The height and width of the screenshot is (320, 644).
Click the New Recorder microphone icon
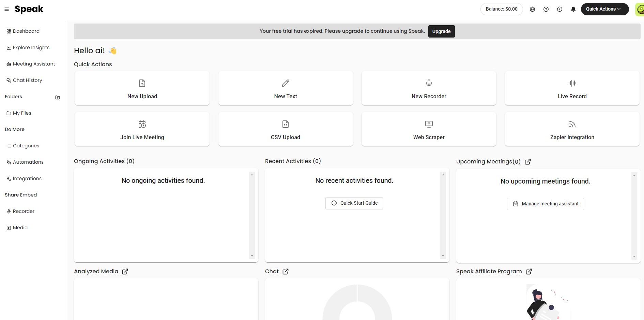click(x=429, y=83)
